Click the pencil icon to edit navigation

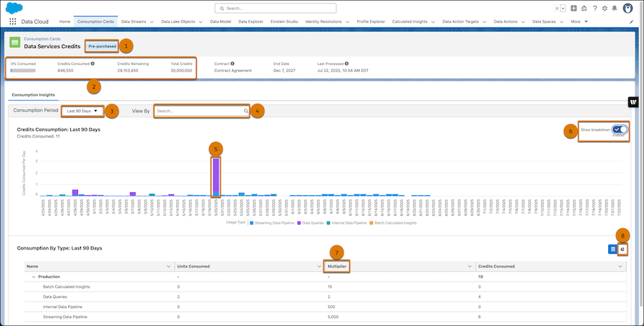coord(632,21)
